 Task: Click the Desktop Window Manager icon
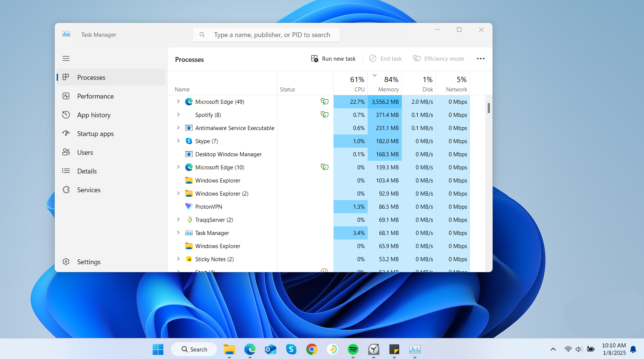(189, 154)
